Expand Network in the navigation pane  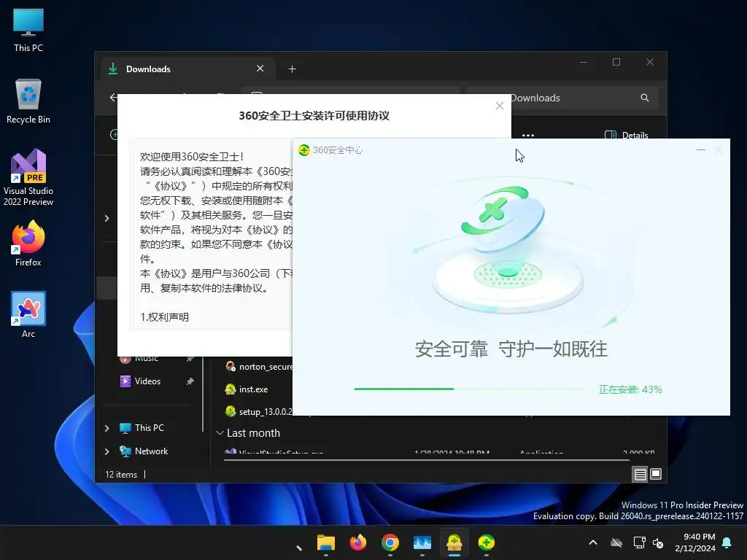(x=107, y=451)
